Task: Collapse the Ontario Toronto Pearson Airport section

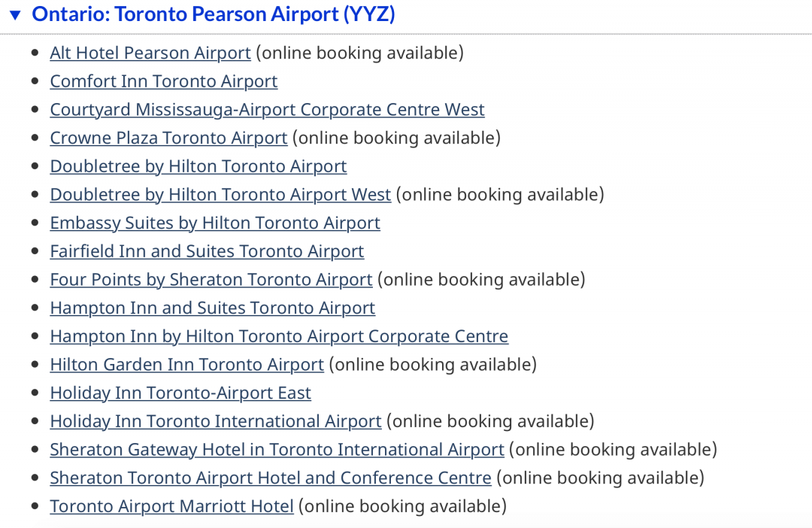Action: [x=16, y=14]
